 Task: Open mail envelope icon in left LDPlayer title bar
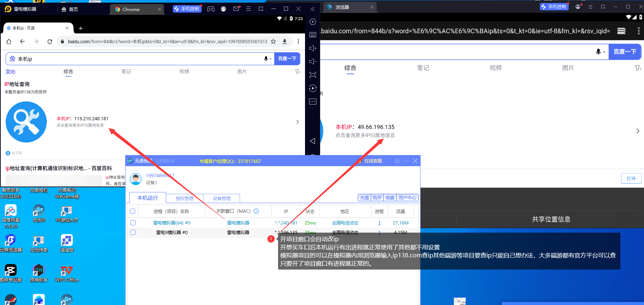pos(236,9)
